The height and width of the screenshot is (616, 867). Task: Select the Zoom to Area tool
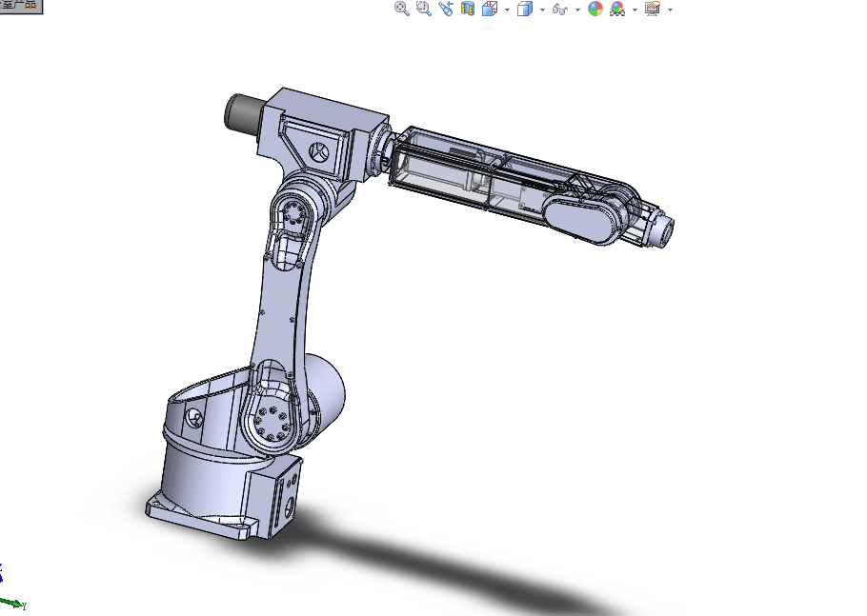[x=424, y=9]
